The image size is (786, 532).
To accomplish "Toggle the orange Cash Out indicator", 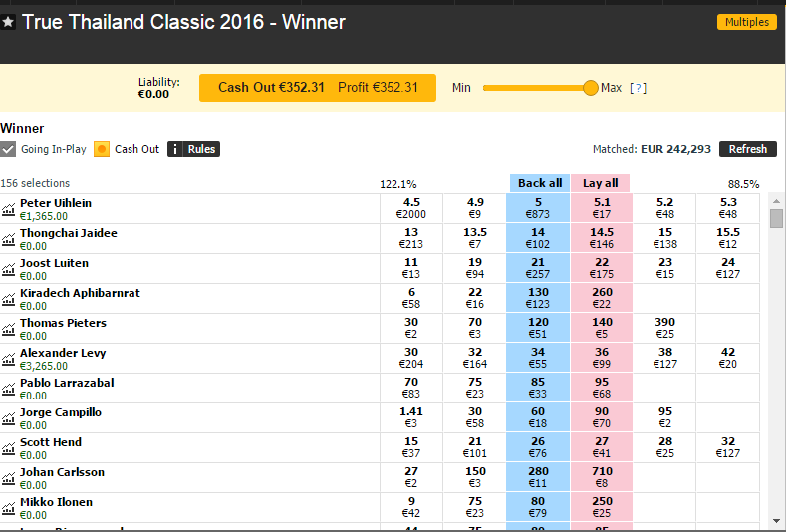I will click(x=102, y=149).
